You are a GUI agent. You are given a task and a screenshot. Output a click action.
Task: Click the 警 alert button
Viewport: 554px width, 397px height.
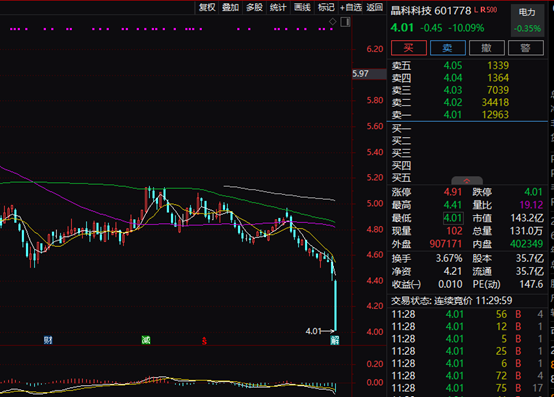pyautogui.click(x=526, y=48)
